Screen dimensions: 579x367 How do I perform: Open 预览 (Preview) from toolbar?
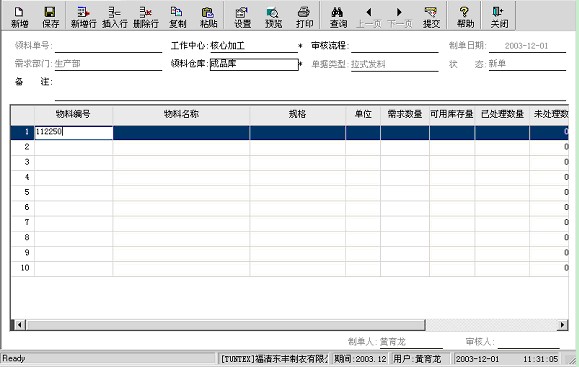coord(273,17)
